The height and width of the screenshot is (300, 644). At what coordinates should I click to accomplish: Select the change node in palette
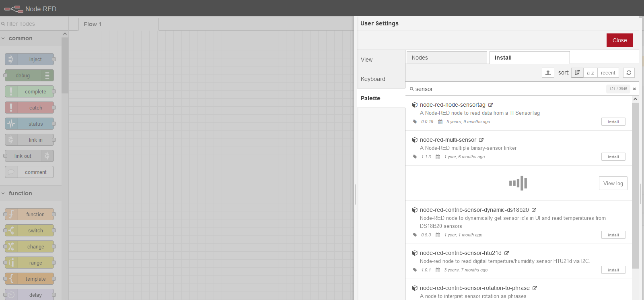tap(29, 246)
